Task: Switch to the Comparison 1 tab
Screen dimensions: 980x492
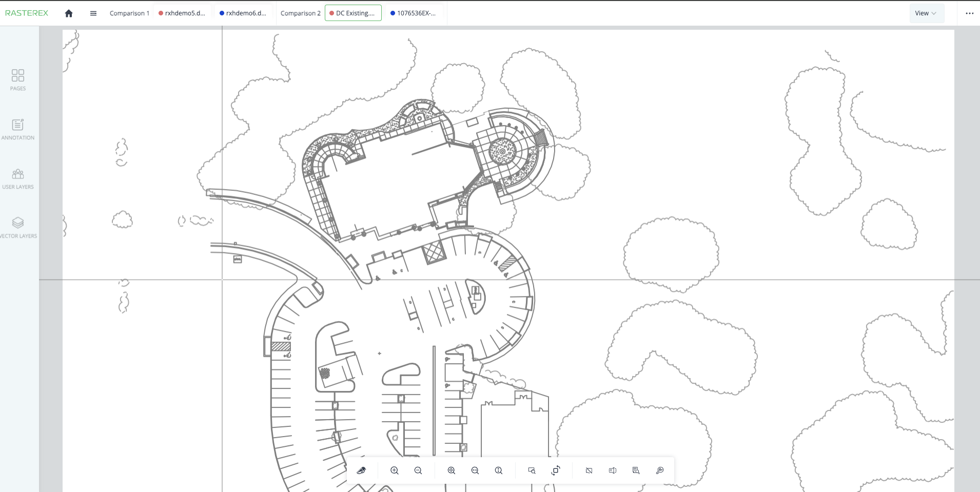Action: 129,13
